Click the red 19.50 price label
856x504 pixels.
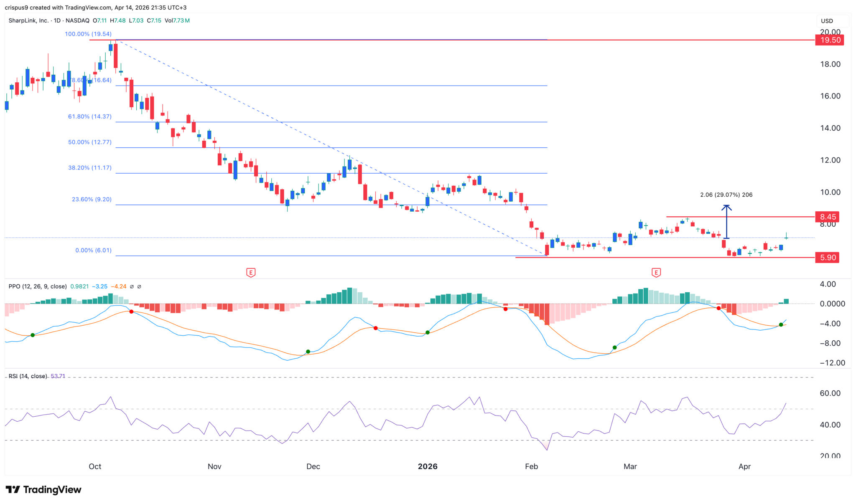[830, 40]
